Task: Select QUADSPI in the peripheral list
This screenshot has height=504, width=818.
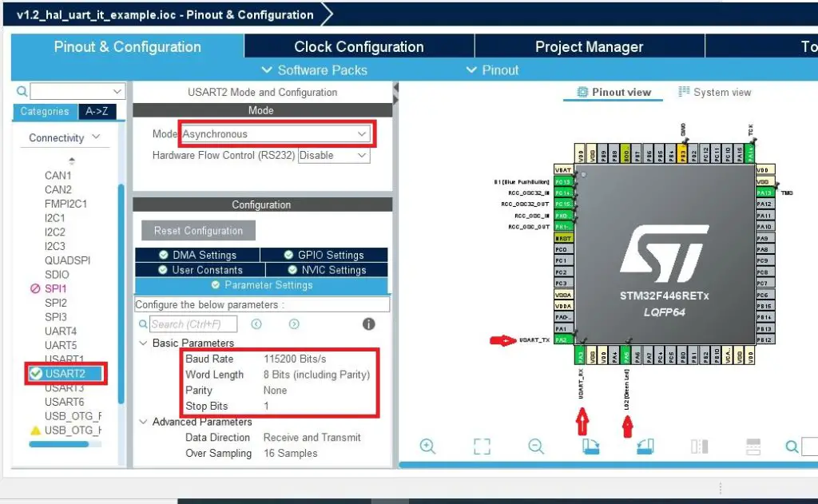Action: click(x=67, y=260)
